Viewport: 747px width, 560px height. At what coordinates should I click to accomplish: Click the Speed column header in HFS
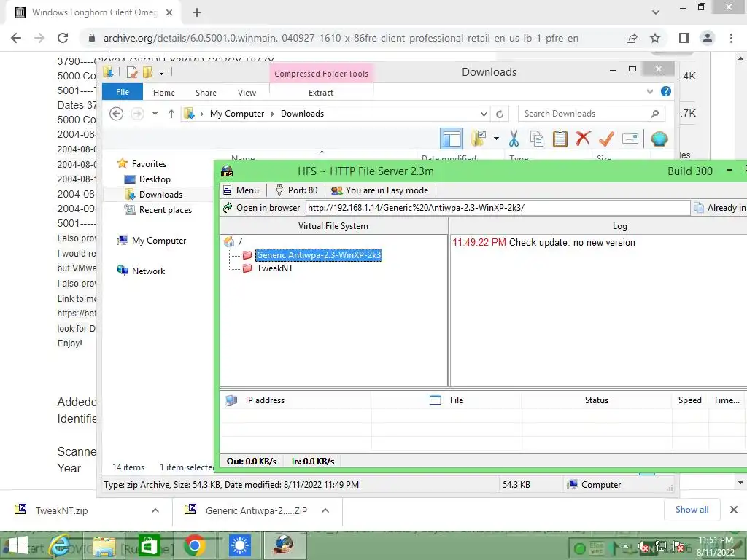coord(690,400)
